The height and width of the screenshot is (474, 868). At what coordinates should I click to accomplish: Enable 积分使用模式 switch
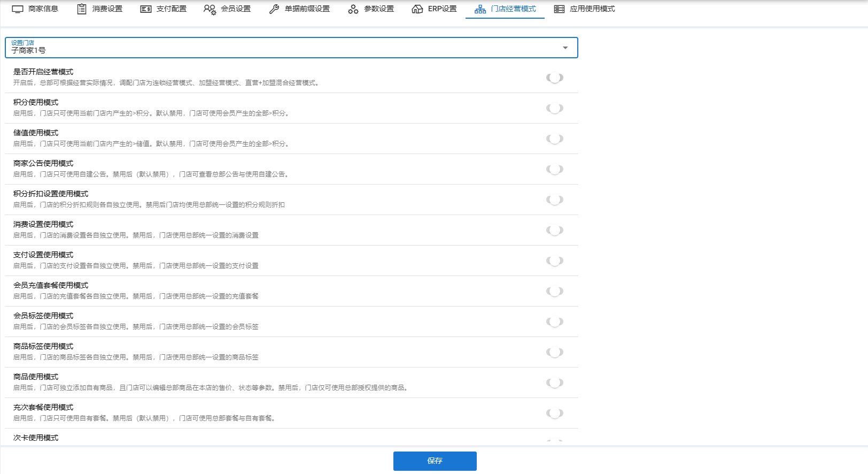(555, 108)
